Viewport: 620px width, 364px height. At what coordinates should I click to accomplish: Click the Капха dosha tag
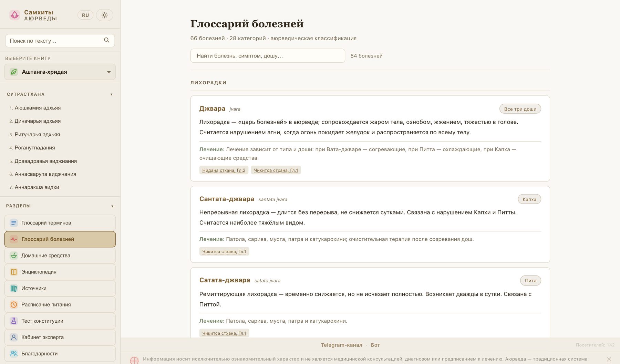529,199
